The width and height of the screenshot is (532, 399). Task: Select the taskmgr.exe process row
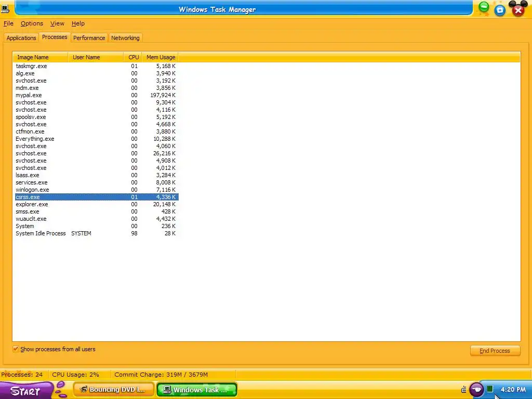point(96,66)
